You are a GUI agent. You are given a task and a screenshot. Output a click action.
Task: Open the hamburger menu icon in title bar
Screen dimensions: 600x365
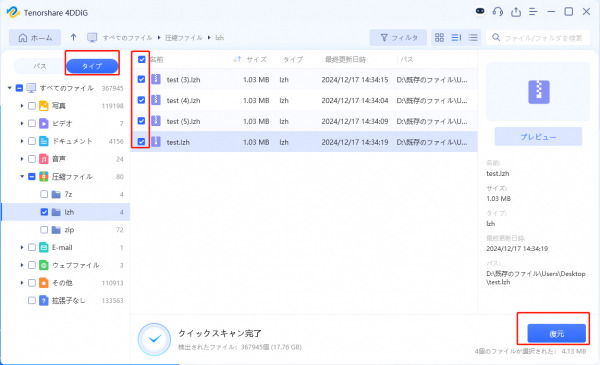coord(533,12)
